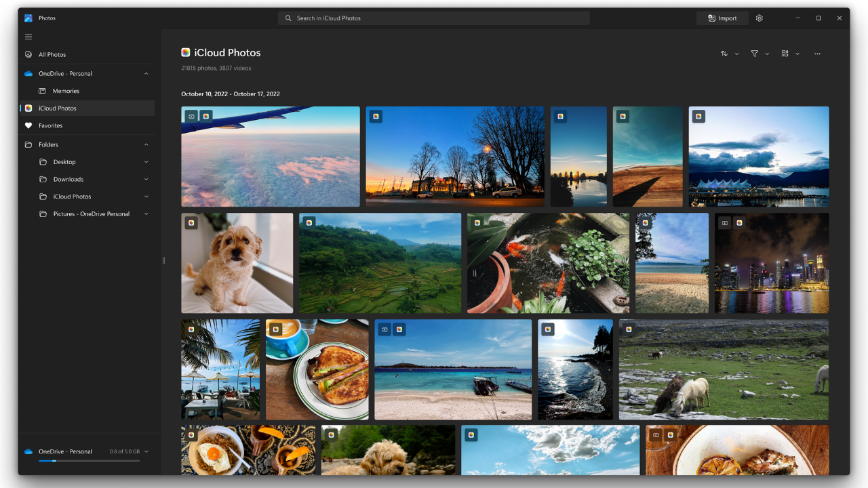The height and width of the screenshot is (488, 868).
Task: Click the sidebar resize handle
Action: 163,260
